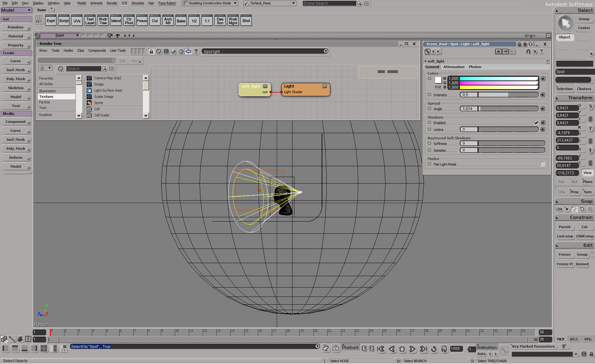Click the Deform button in left panel

pyautogui.click(x=16, y=158)
